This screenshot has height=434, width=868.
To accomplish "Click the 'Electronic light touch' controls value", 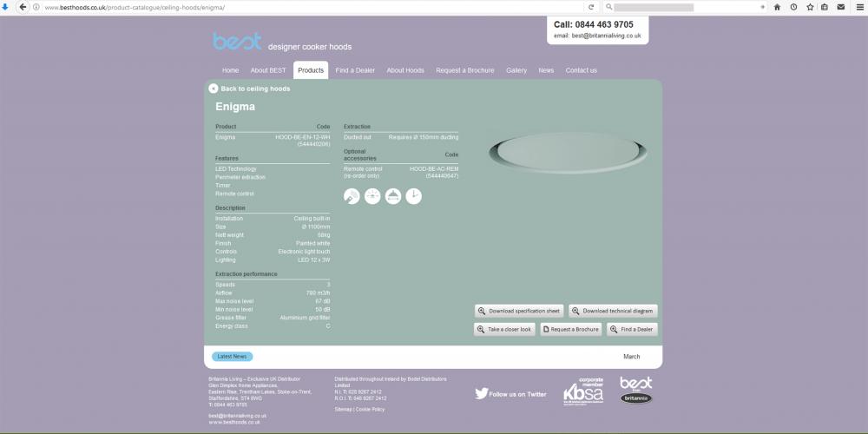I will 304,252.
